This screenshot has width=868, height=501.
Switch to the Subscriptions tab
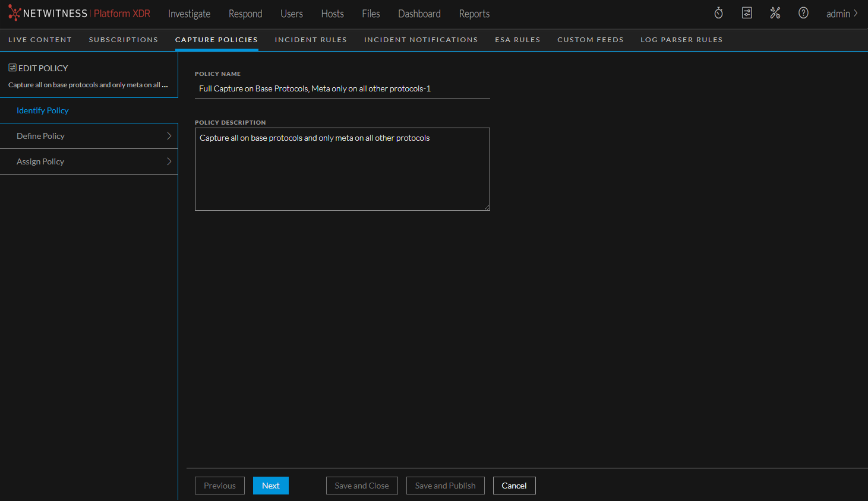[124, 40]
